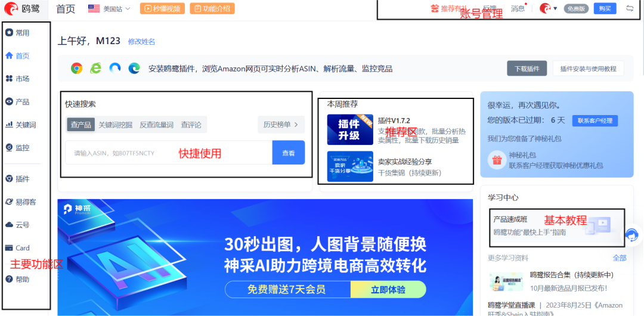Image resolution: width=644 pixels, height=316 pixels.
Task: Click the 下载插件 button
Action: tap(527, 69)
